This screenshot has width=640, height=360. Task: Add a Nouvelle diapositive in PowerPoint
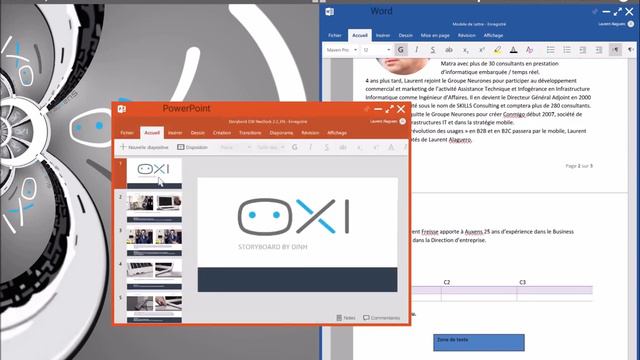[144, 147]
